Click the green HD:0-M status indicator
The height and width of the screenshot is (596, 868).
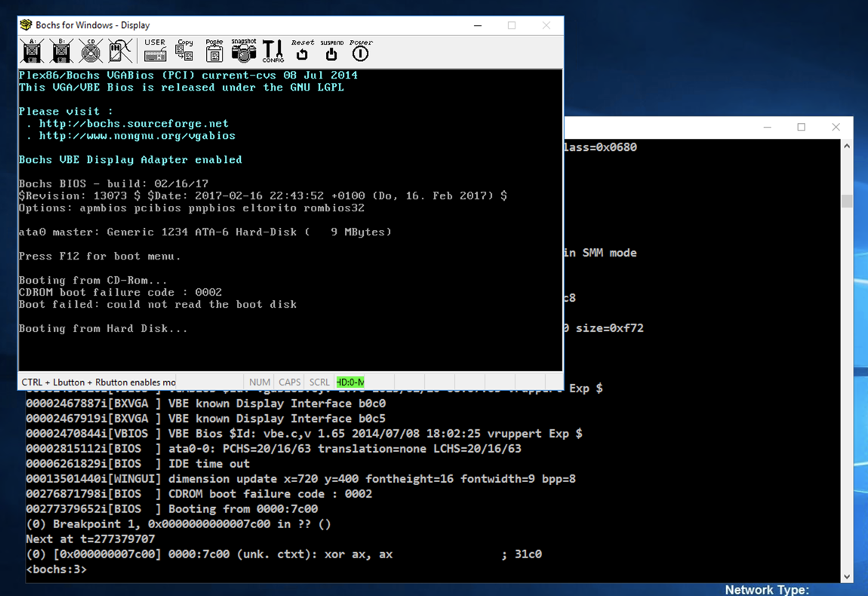350,382
